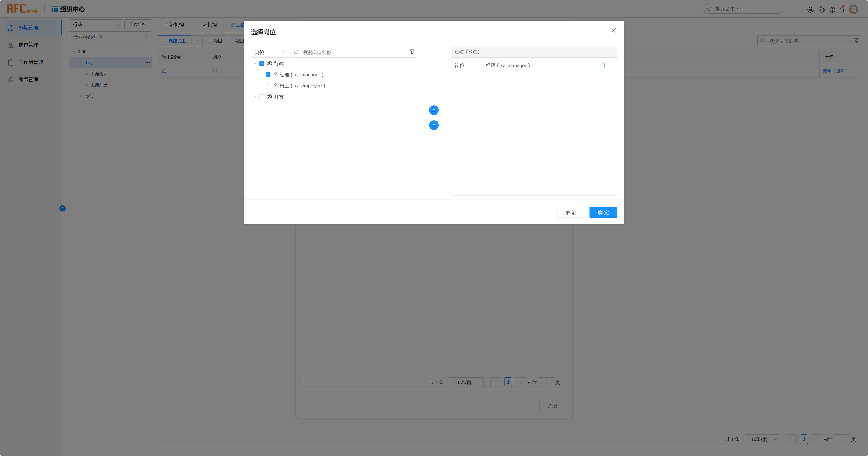Screen dimensions: 868x456
Task: Check the 员工 (xz_employee) checkbox
Action: click(x=268, y=86)
